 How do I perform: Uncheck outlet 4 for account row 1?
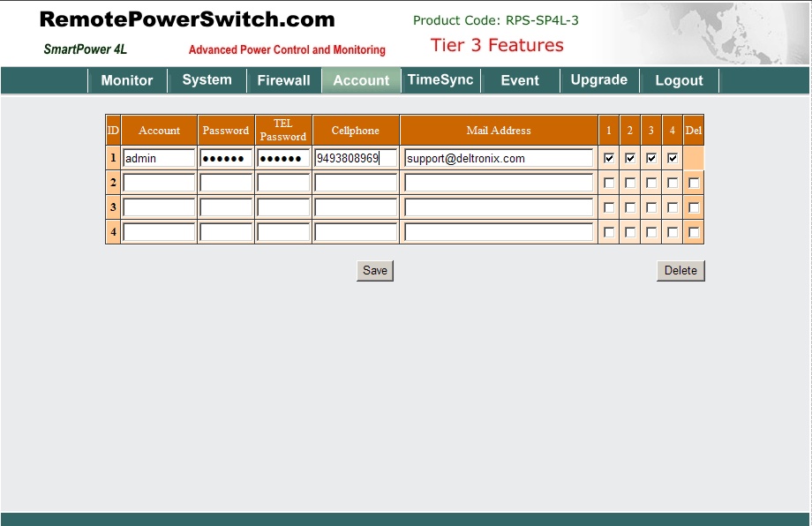(x=673, y=158)
